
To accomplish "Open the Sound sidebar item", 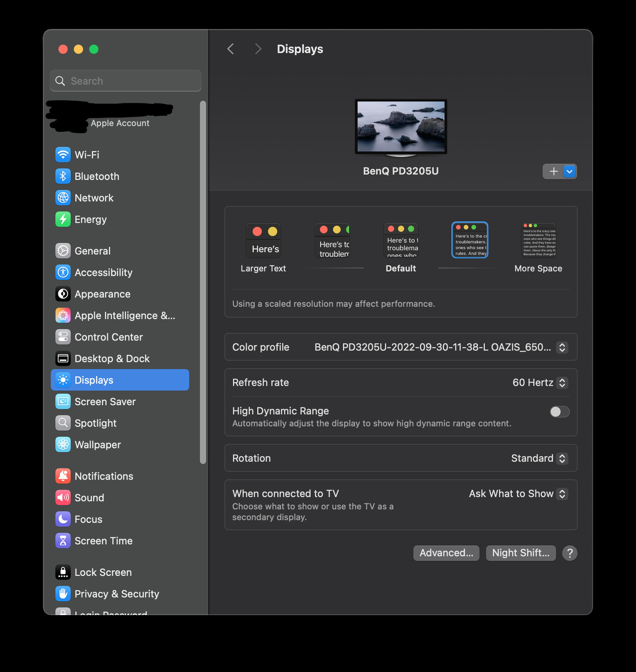I will coord(120,498).
